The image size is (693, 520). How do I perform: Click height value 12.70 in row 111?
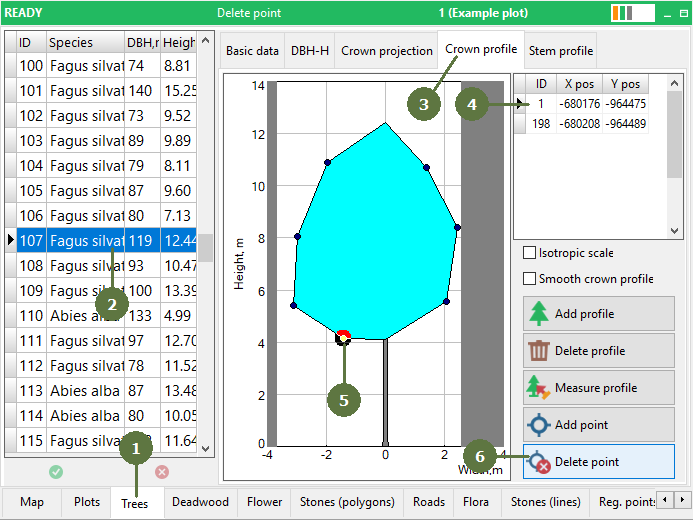[179, 341]
